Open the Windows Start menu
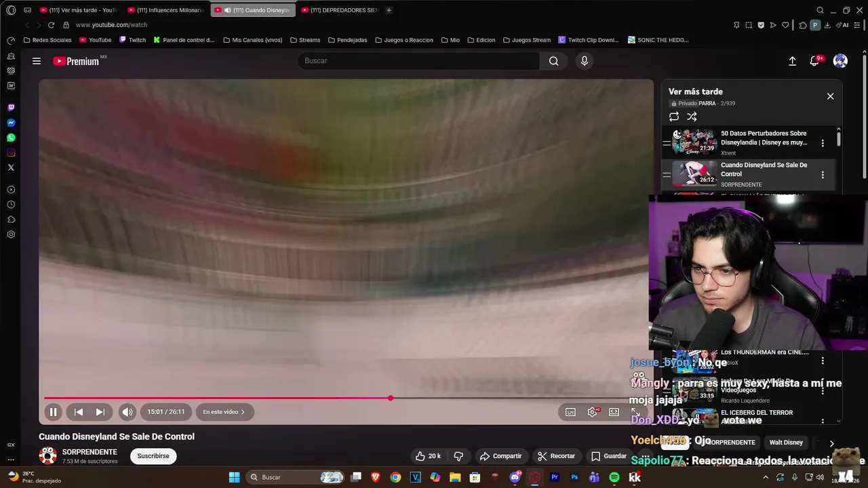 [x=234, y=477]
